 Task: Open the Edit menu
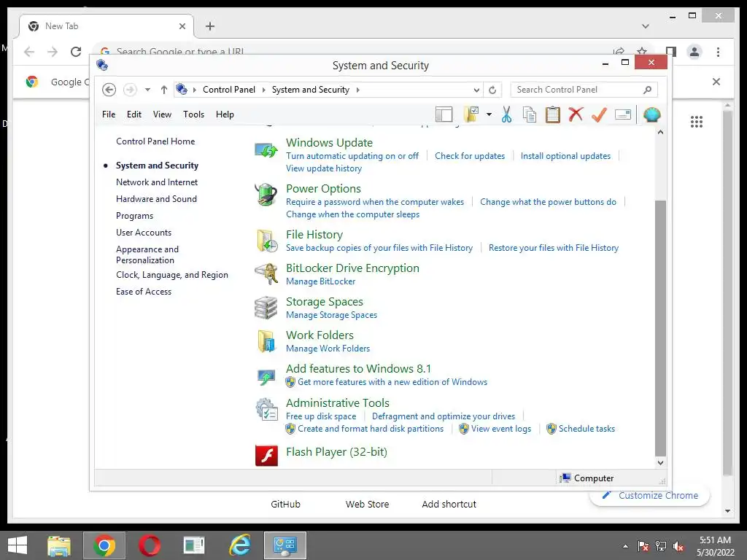pos(134,114)
